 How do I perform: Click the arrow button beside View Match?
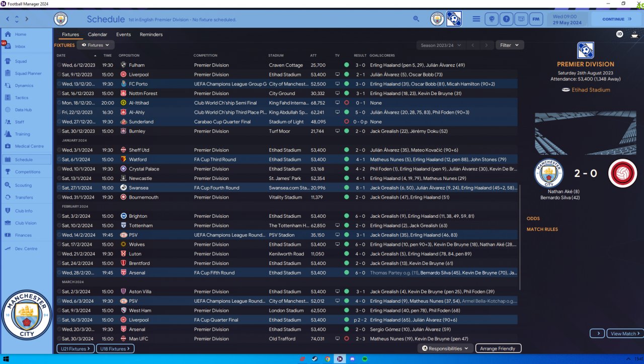click(597, 333)
